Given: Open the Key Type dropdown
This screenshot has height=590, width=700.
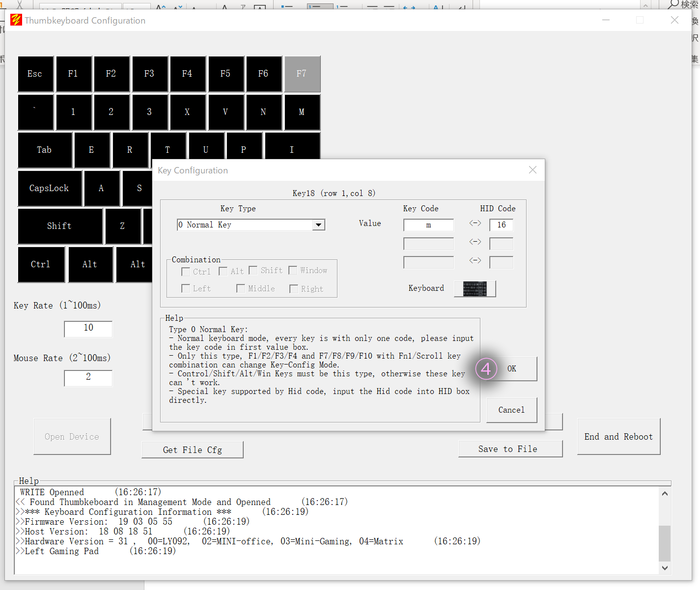Looking at the screenshot, I should [319, 225].
